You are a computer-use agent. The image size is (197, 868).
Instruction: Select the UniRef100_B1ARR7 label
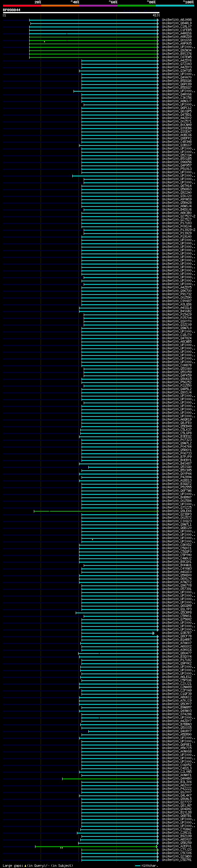(176, 640)
